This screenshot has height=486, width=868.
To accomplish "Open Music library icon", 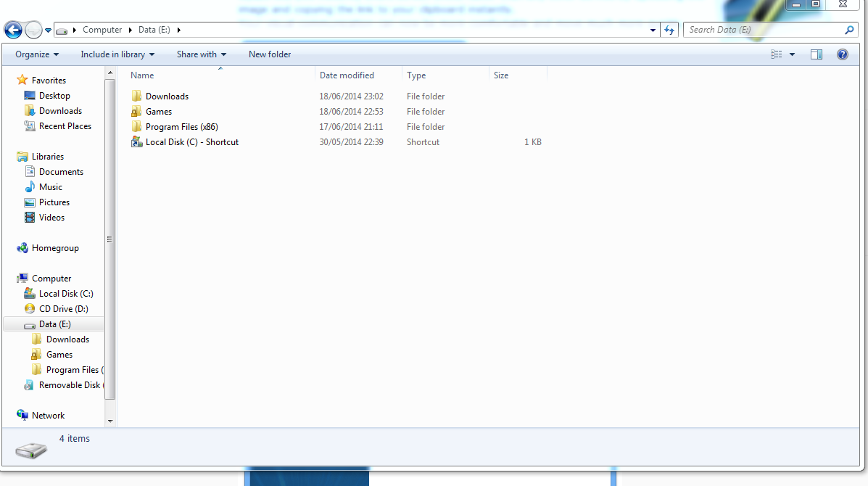I will coord(30,187).
